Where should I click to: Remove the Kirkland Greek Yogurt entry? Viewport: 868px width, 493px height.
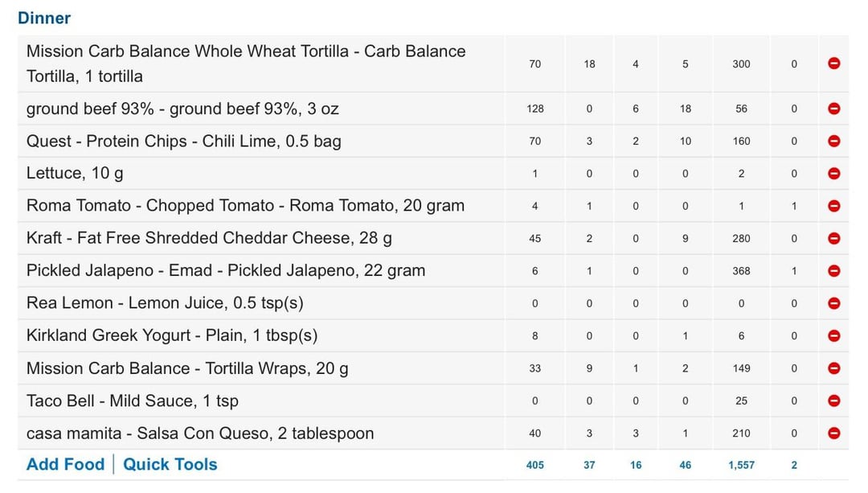click(833, 335)
